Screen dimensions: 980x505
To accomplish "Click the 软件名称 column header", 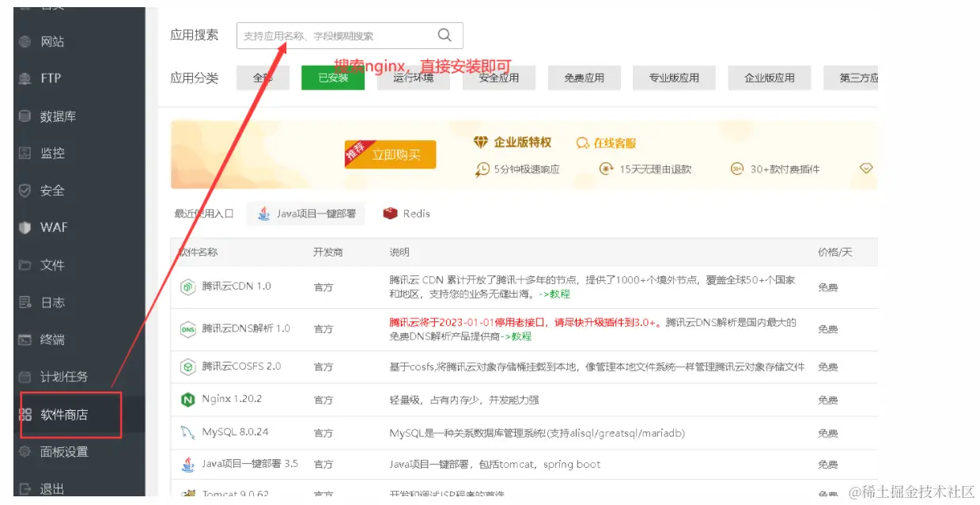I will (x=199, y=252).
